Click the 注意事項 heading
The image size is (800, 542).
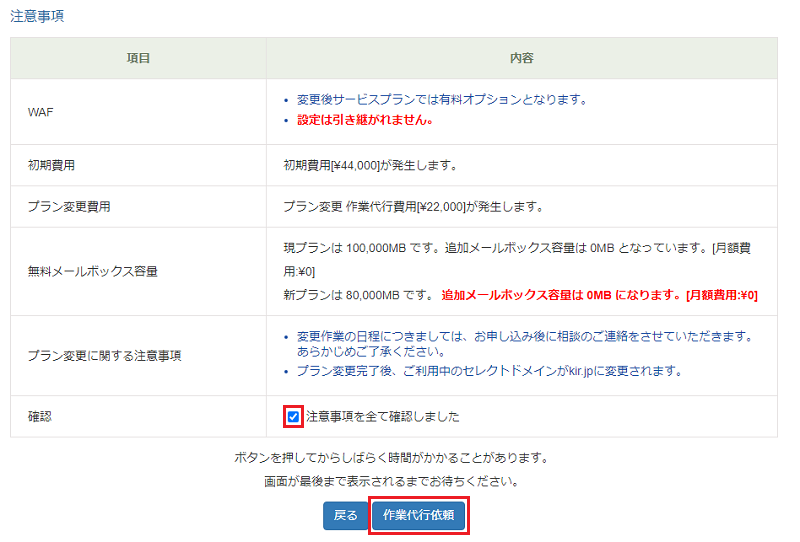click(37, 16)
